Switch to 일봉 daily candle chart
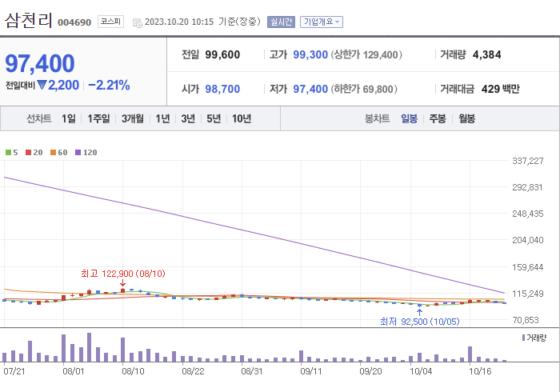 coord(409,118)
